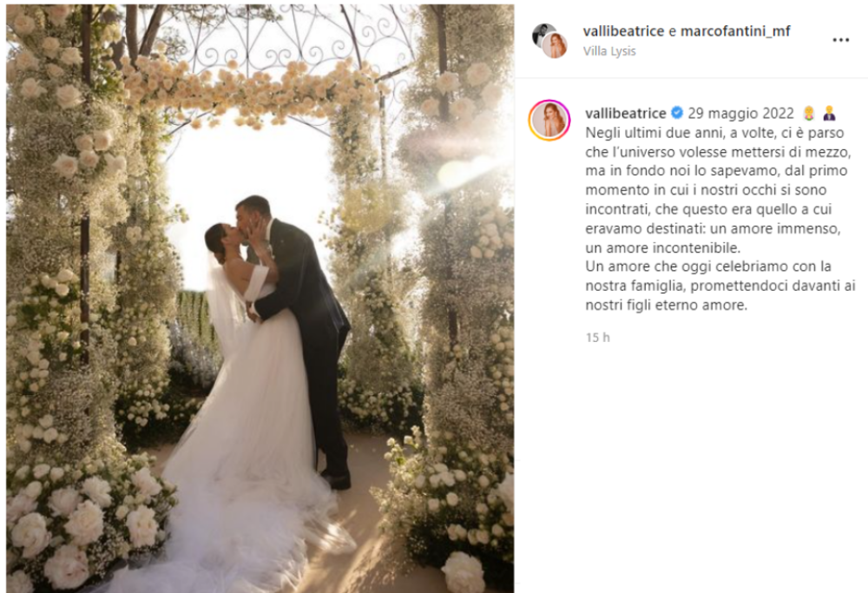Click the groom emoji after the date

pyautogui.click(x=829, y=114)
